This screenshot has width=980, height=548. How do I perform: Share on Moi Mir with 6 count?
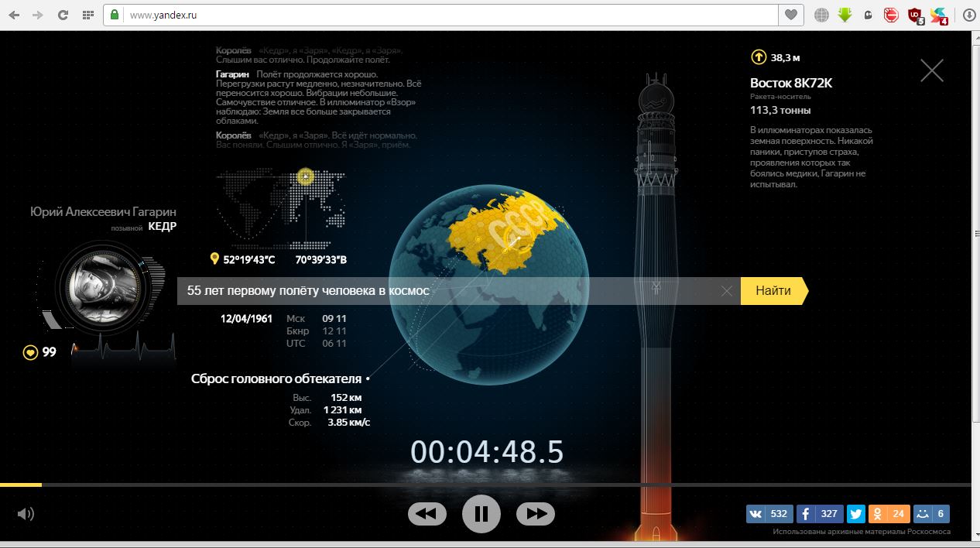[x=931, y=513]
